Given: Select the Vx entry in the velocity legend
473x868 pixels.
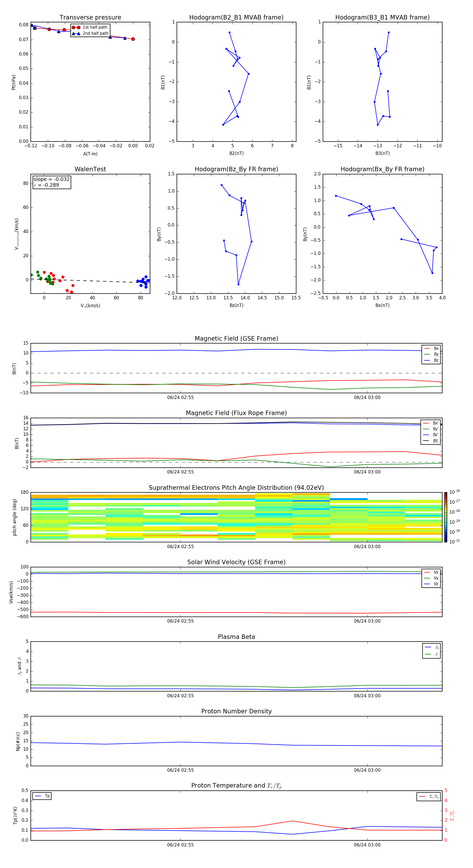Looking at the screenshot, I should 431,572.
